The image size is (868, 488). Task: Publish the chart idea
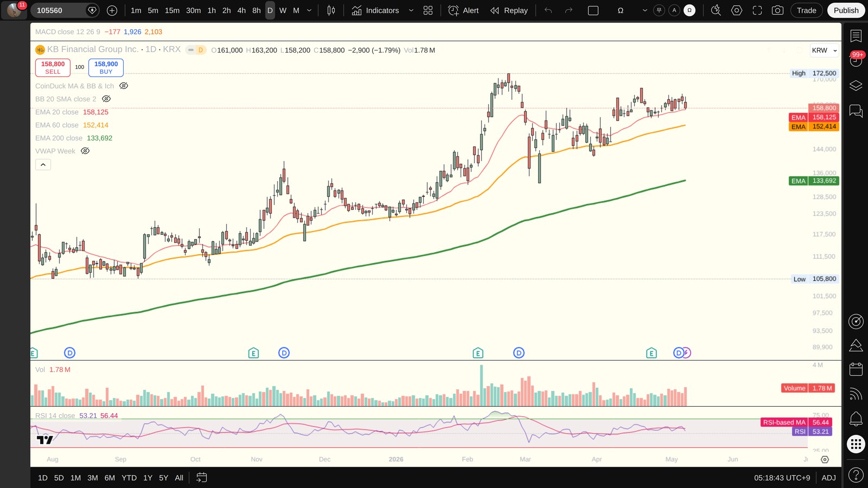846,10
